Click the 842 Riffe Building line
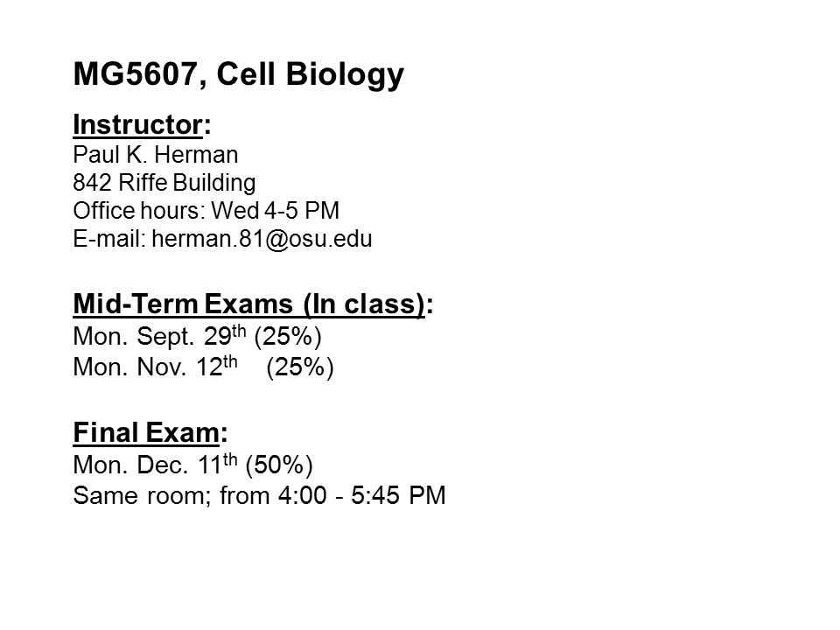The height and width of the screenshot is (630, 840). click(164, 183)
